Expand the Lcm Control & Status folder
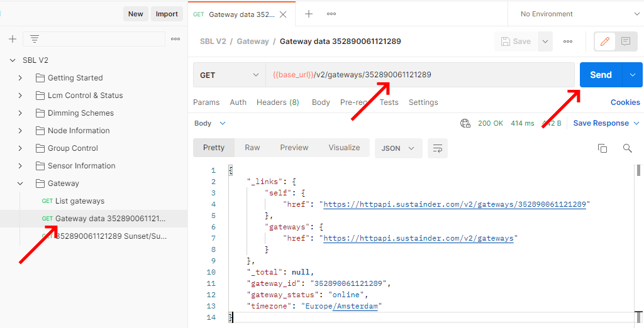The height and width of the screenshot is (328, 644). [20, 96]
